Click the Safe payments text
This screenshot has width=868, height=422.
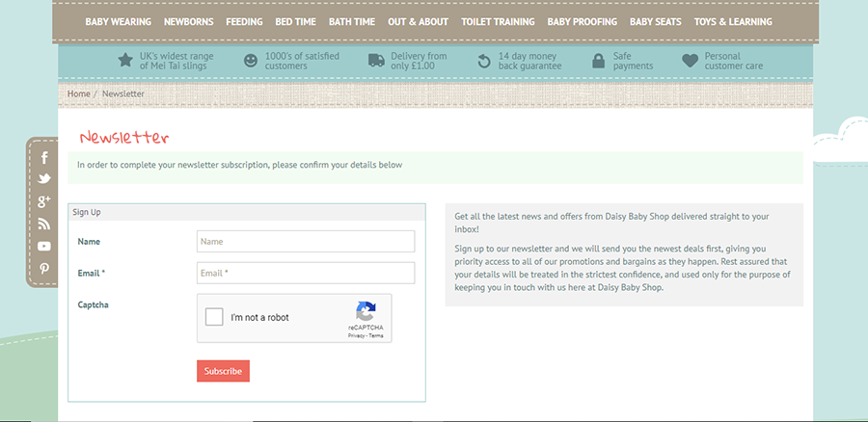click(633, 61)
